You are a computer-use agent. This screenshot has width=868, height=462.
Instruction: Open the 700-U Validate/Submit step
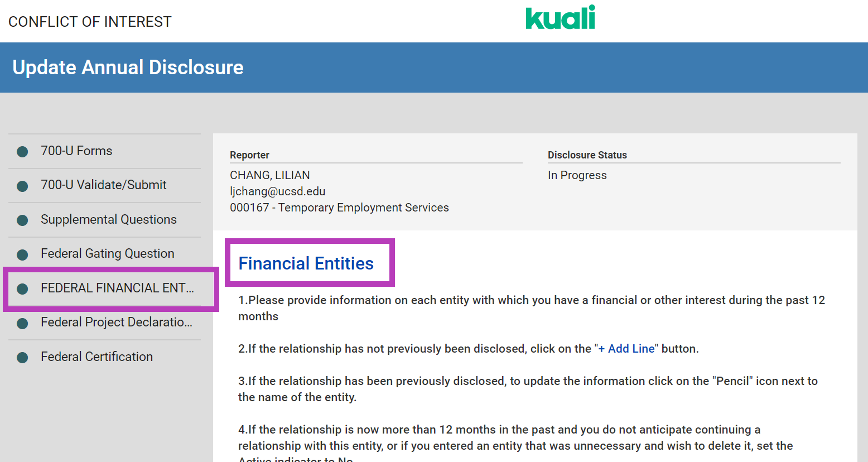click(x=103, y=185)
